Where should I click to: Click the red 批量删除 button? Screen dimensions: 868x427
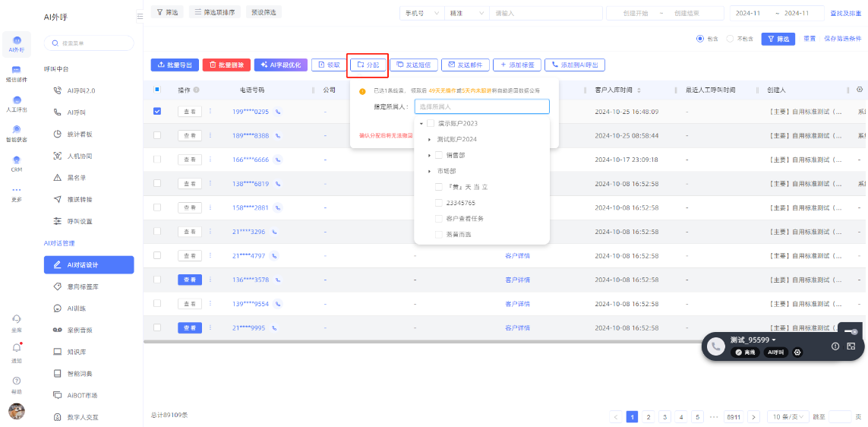(226, 65)
